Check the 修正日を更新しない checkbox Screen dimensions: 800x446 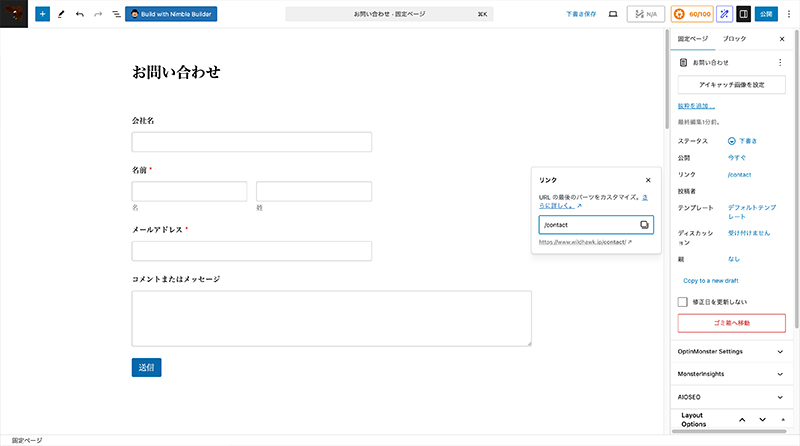point(683,301)
